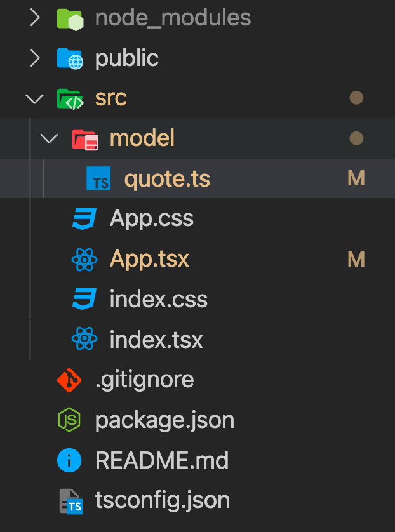395x532 pixels.
Task: Collapse the model folder
Action: click(50, 138)
